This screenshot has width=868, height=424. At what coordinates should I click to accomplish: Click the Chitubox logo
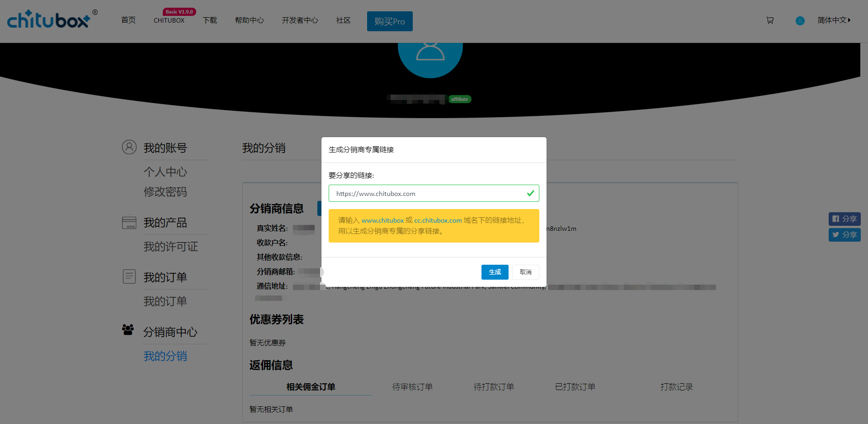[x=52, y=19]
